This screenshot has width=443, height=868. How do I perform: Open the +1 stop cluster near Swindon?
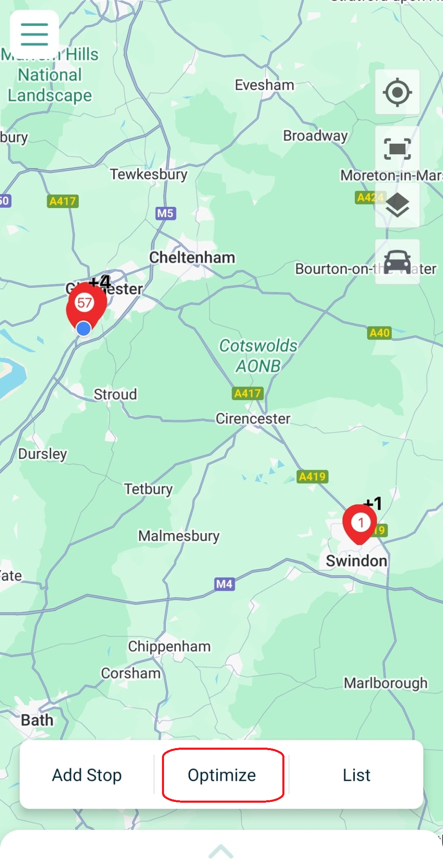[373, 504]
